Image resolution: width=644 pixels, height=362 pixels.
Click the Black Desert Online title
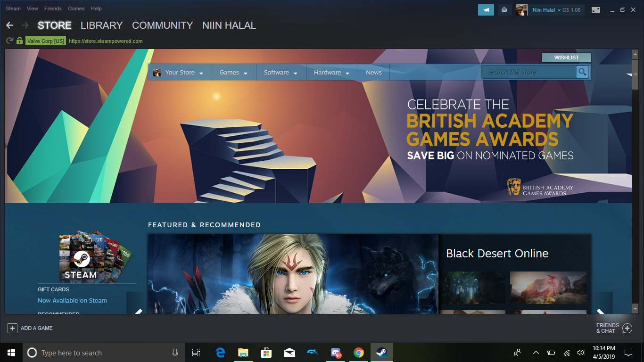tap(497, 254)
